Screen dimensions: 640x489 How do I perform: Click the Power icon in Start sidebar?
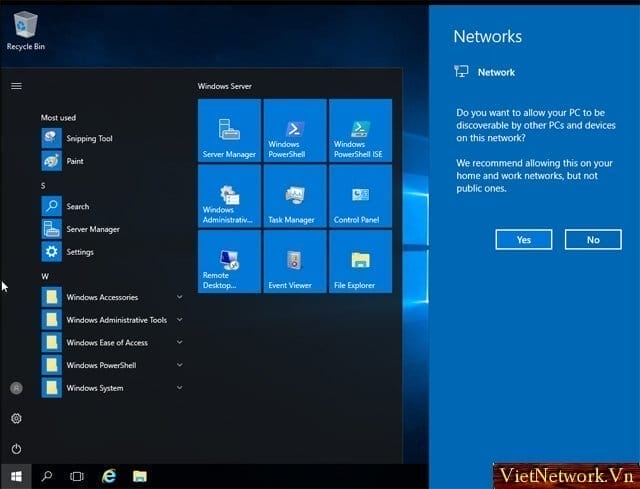coord(16,449)
